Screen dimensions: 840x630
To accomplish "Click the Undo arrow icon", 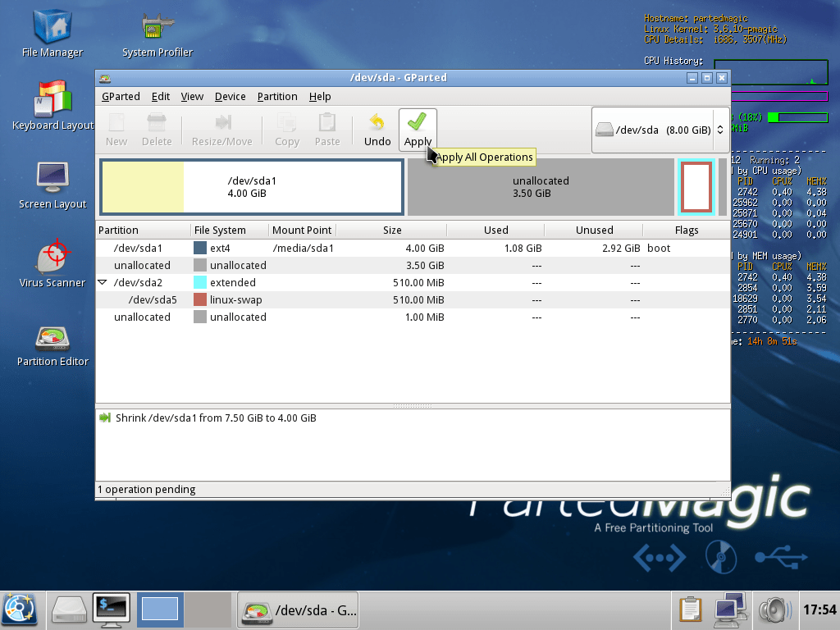I will pyautogui.click(x=377, y=122).
